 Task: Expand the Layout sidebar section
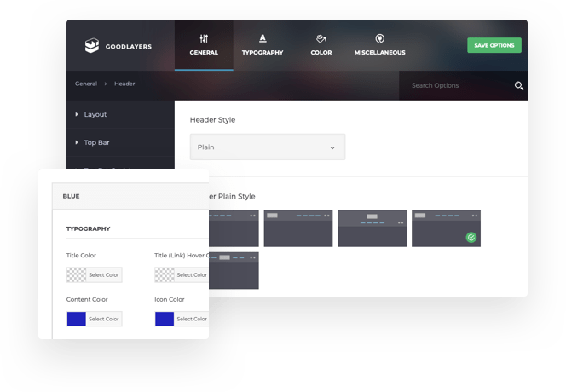[95, 114]
